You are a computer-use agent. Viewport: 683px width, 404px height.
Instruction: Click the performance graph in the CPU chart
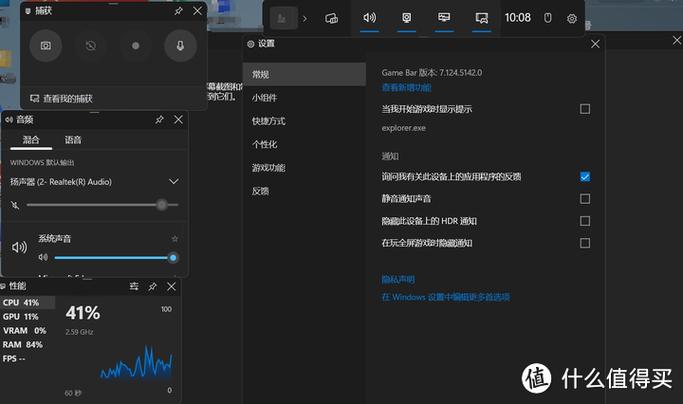[x=136, y=363]
